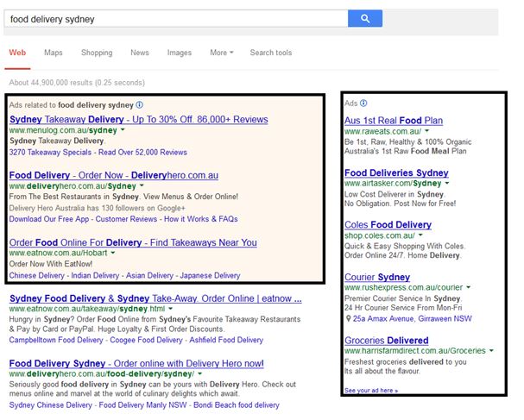This screenshot has width=524, height=420.
Task: Click 'Campbelltown Food Delivery' sitelink
Action: click(x=56, y=340)
